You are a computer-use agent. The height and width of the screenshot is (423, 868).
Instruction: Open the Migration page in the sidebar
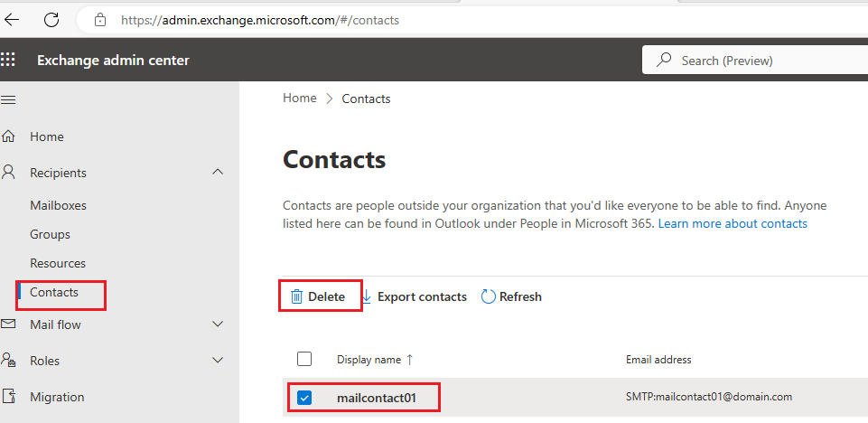point(57,397)
